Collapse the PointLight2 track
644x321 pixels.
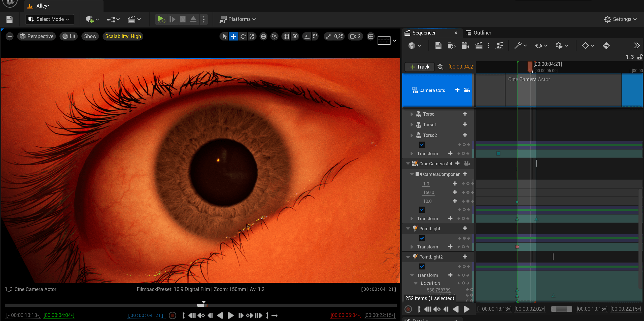point(408,257)
